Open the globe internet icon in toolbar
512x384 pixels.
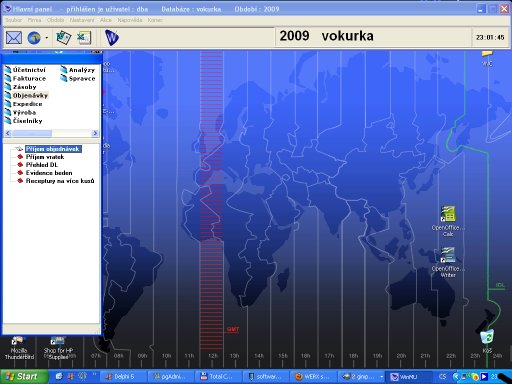coord(34,38)
